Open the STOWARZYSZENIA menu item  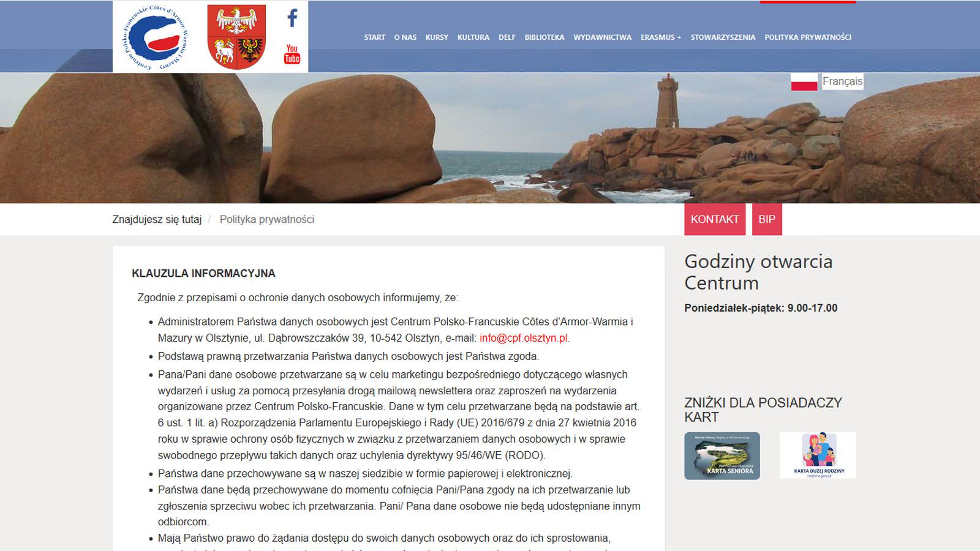723,37
